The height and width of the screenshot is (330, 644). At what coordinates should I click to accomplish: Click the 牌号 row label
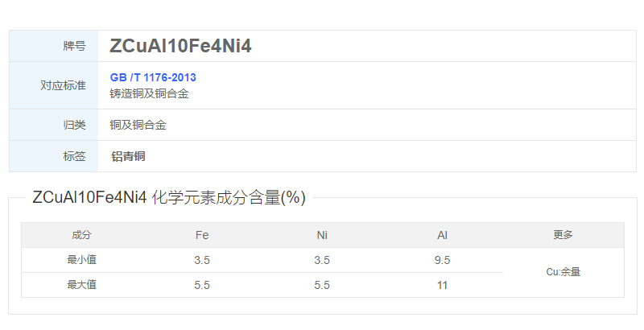74,47
